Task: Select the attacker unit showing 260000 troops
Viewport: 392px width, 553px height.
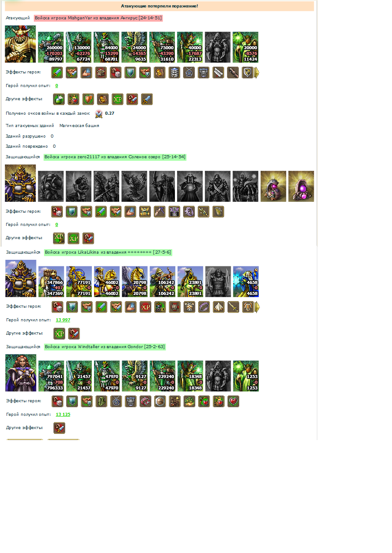Action: tap(51, 47)
